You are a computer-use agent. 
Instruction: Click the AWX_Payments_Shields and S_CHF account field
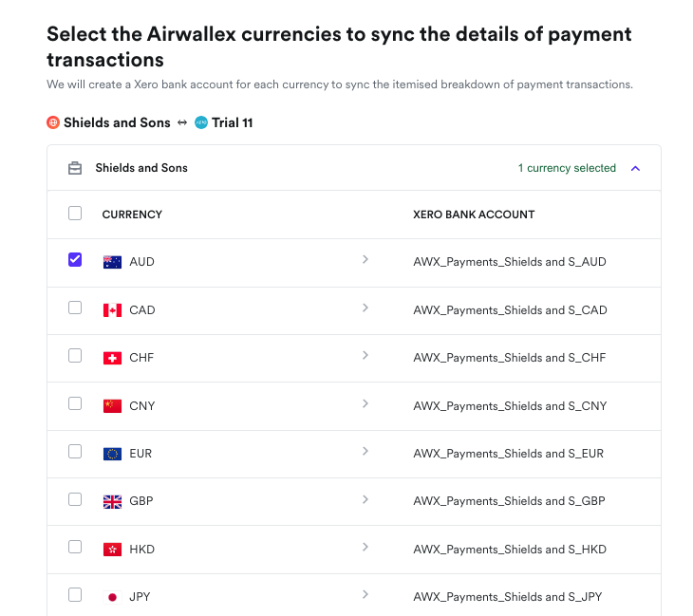509,358
